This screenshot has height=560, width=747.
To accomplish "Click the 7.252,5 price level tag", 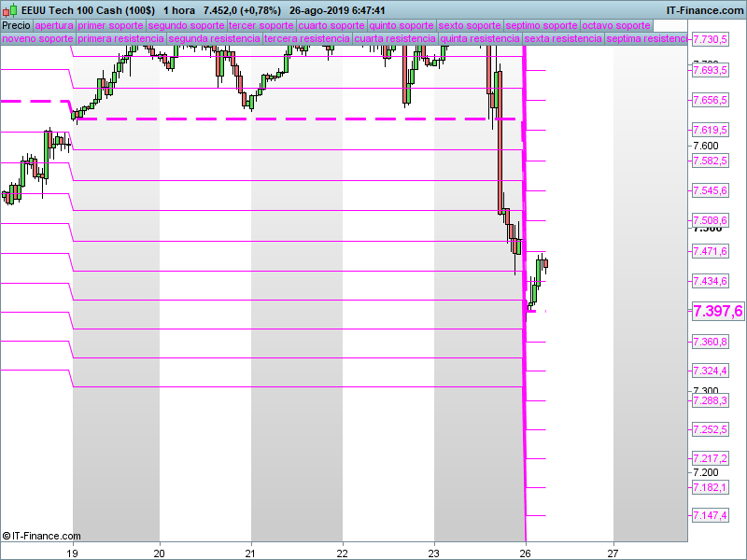I will (710, 430).
